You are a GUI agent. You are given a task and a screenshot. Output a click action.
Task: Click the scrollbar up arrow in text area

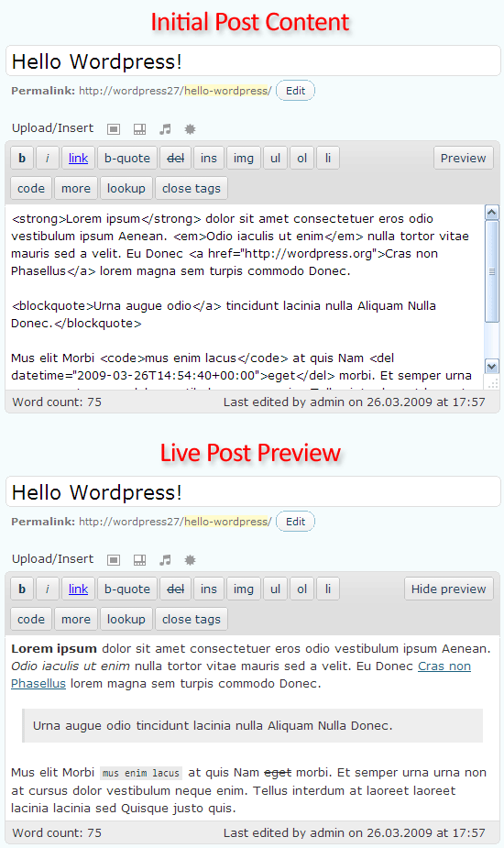coord(491,213)
